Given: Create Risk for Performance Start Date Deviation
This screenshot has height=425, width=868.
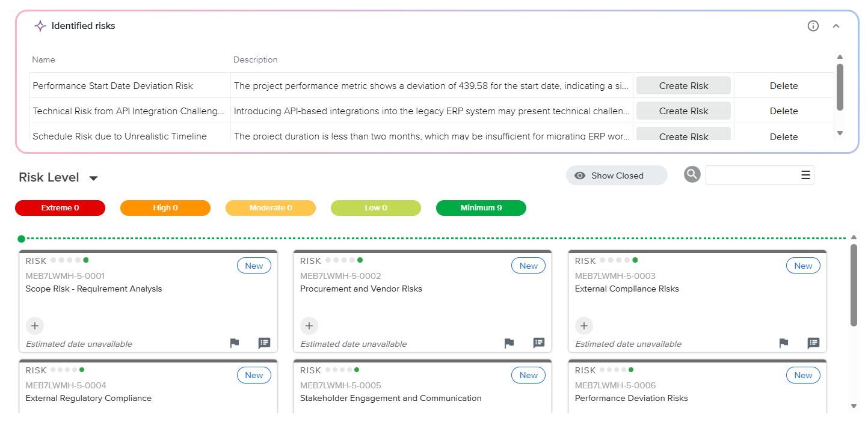Looking at the screenshot, I should (683, 86).
